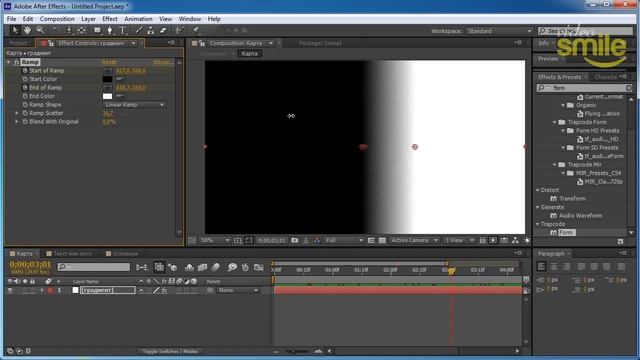640x360 pixels.
Task: Toggle stopwatch for End of Ramp
Action: click(25, 88)
